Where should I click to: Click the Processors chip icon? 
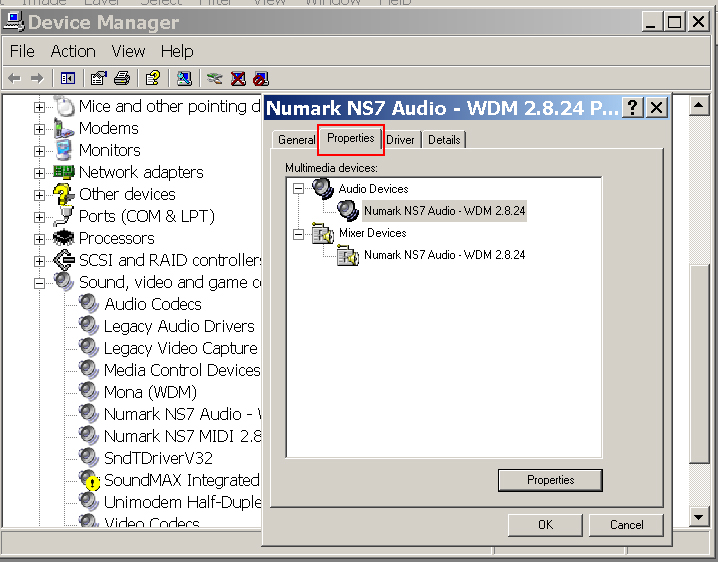(64, 238)
